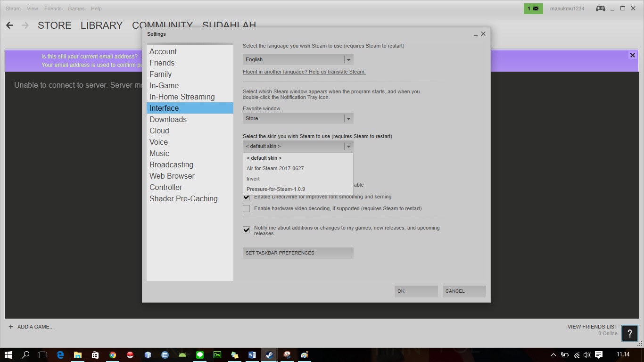Open the Windows Start menu

8,355
